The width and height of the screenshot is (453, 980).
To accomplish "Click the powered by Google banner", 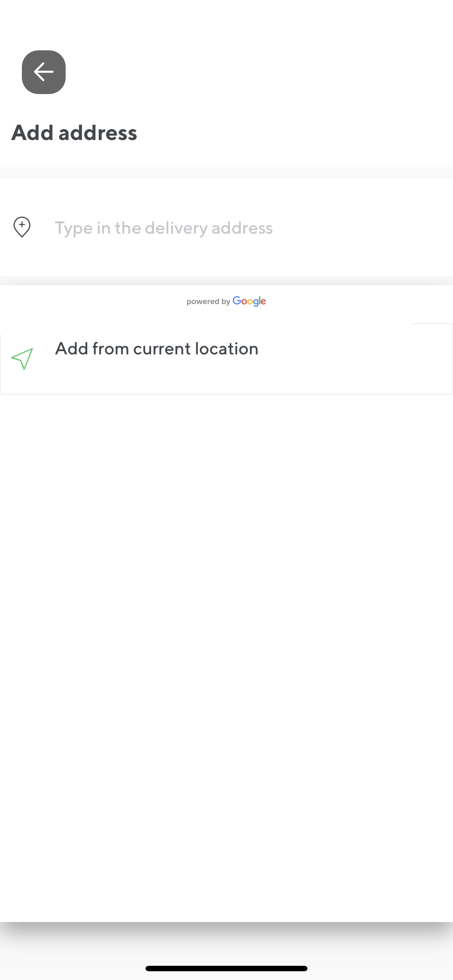I will pos(226,302).
